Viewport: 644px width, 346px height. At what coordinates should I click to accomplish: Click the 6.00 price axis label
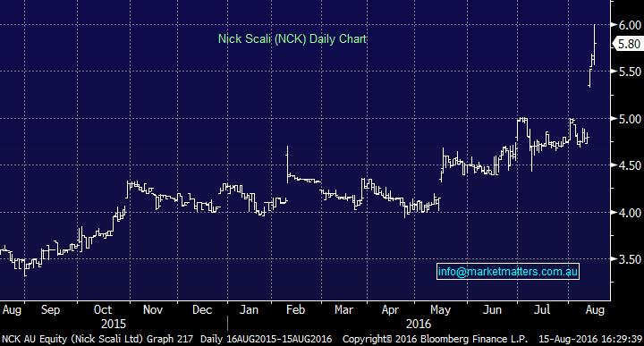pyautogui.click(x=630, y=25)
